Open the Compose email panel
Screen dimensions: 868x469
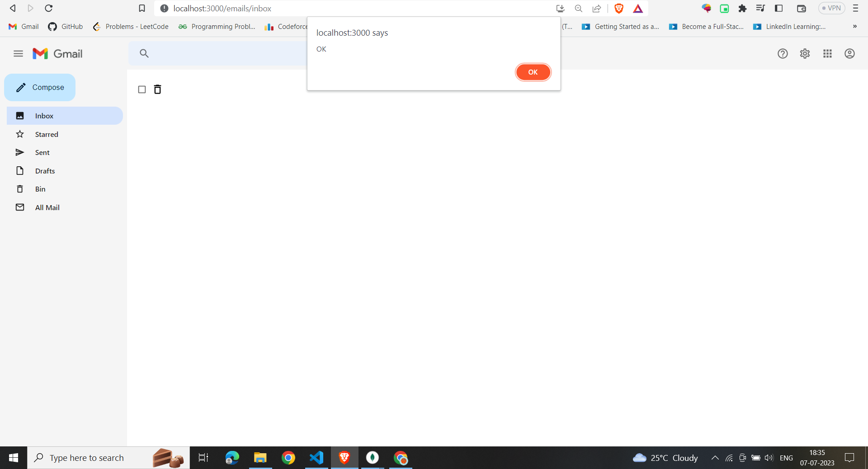coord(40,87)
